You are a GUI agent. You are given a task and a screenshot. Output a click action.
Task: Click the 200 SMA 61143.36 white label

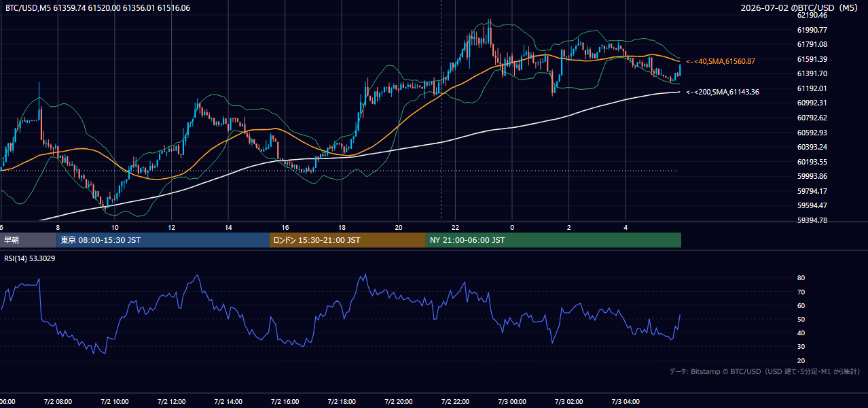coord(723,92)
